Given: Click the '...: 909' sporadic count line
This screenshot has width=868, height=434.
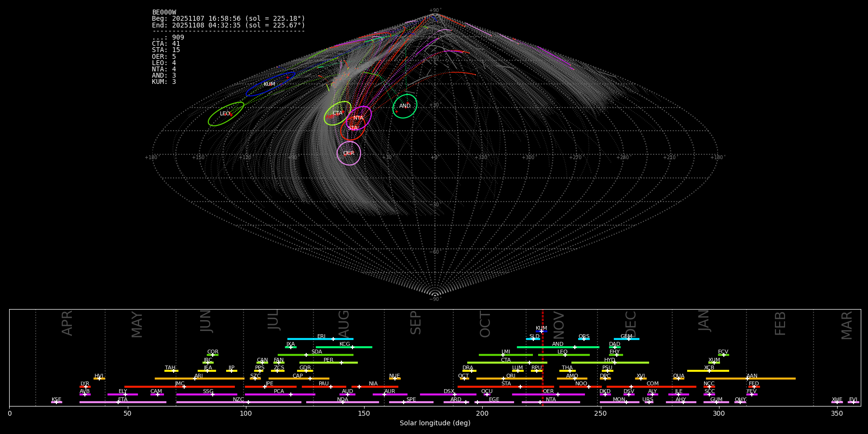Looking at the screenshot, I should point(168,38).
